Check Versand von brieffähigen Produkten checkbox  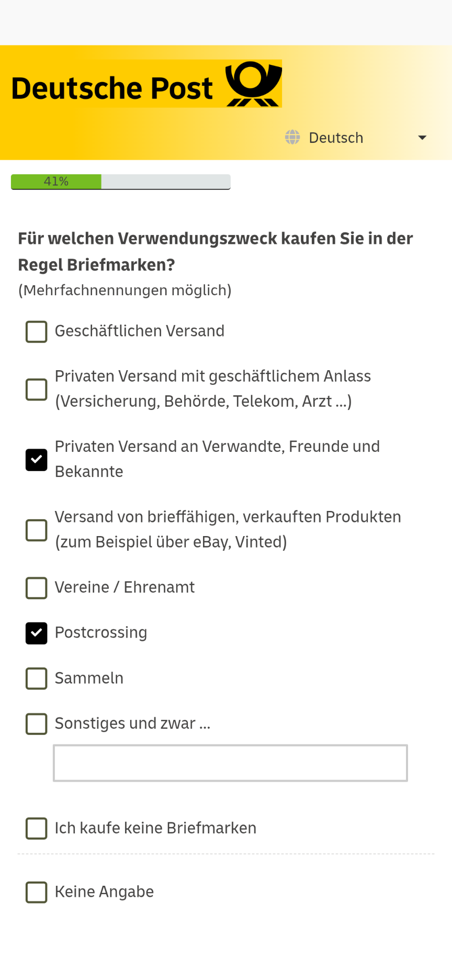37,530
